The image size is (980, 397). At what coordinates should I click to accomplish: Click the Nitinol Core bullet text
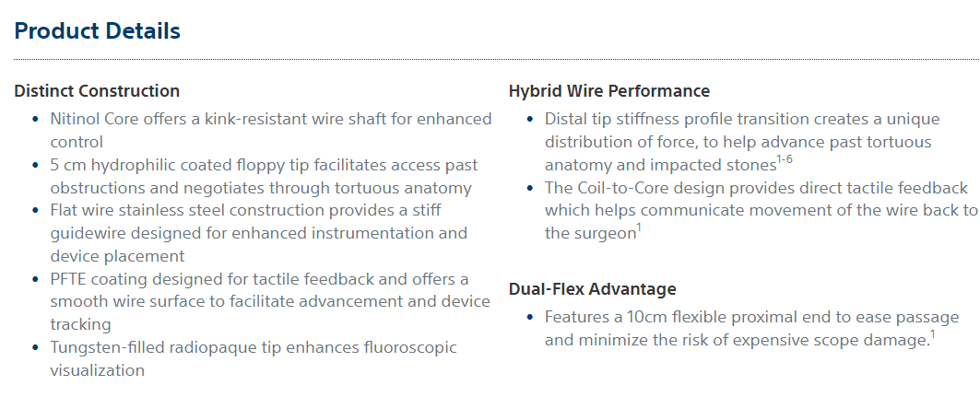click(271, 131)
